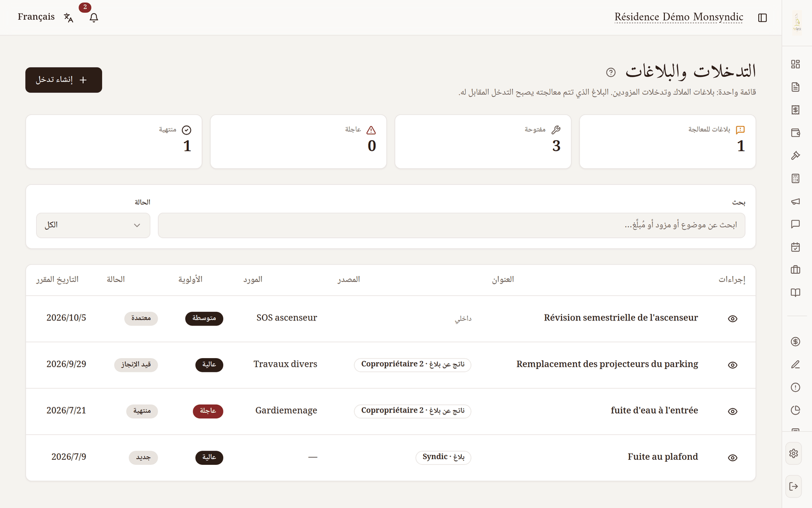Click help question mark beside page title
The image size is (812, 508).
coord(611,72)
